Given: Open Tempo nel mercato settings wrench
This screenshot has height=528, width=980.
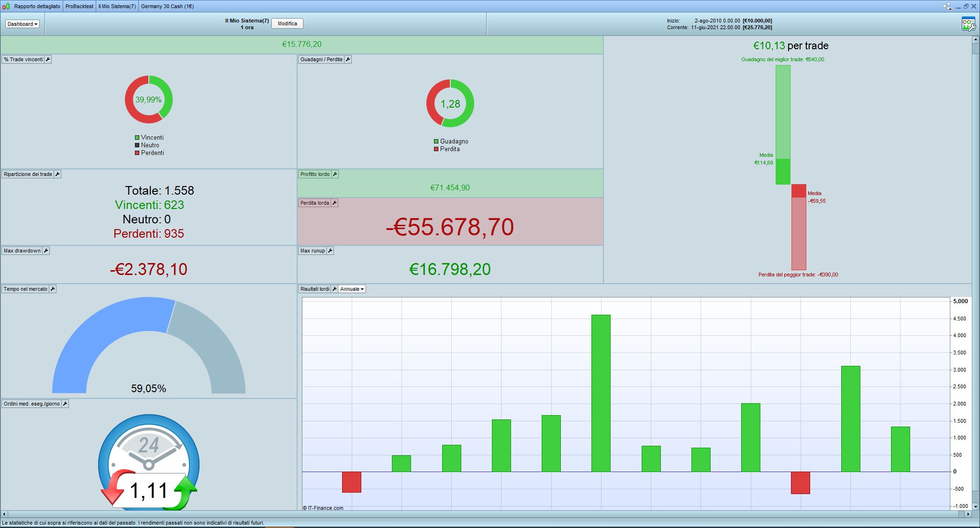Looking at the screenshot, I should pyautogui.click(x=53, y=289).
